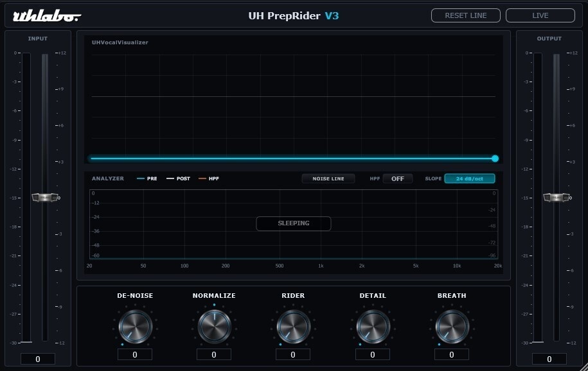Viewport: 588px width, 371px height.
Task: Click the INPUT fader handle
Action: tap(45, 198)
